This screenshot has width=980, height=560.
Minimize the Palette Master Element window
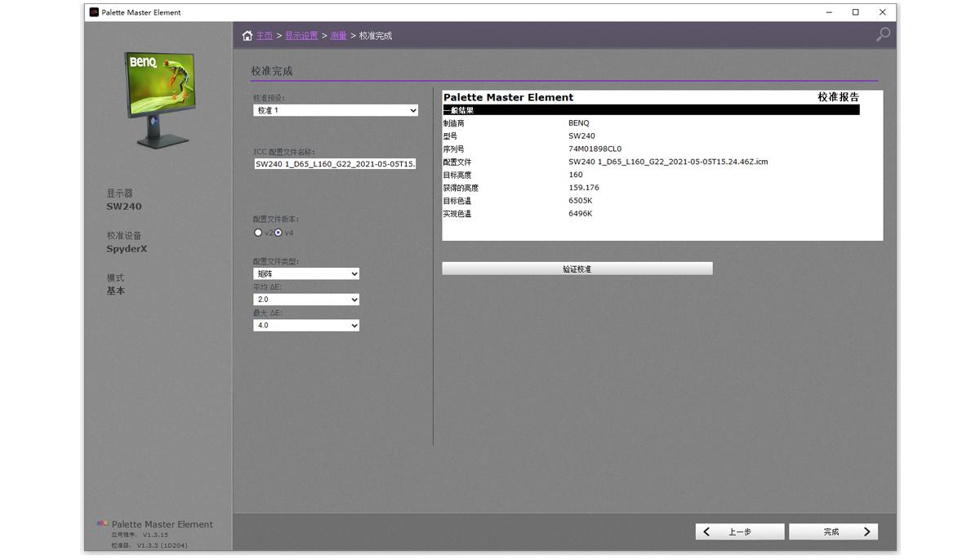[x=829, y=12]
